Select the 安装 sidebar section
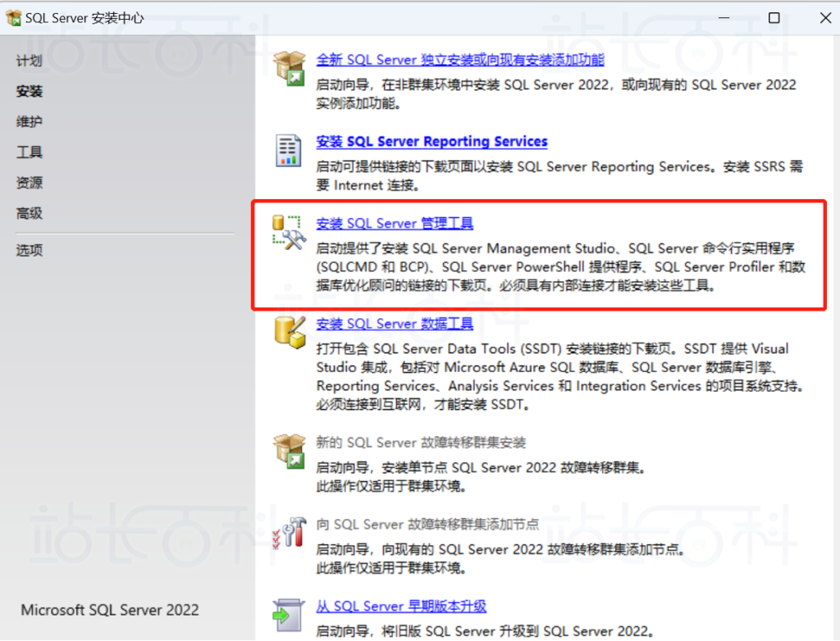Image resolution: width=840 pixels, height=641 pixels. [29, 91]
